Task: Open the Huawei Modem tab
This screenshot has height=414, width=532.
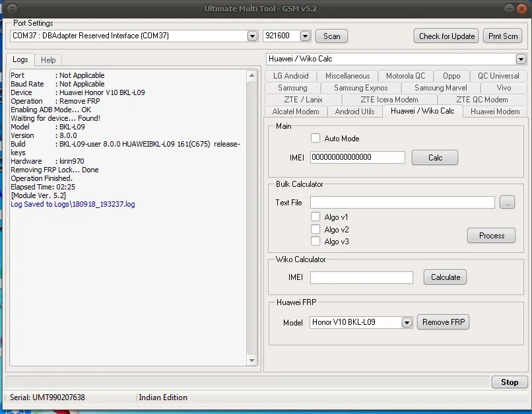Action: (495, 112)
